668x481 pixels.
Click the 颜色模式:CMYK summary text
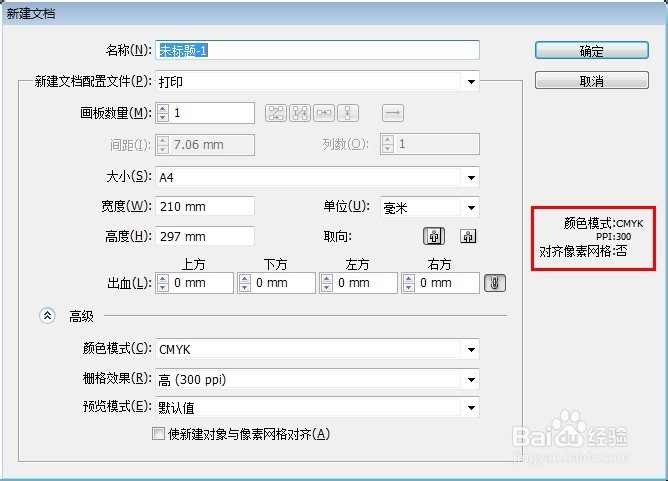coord(603,223)
